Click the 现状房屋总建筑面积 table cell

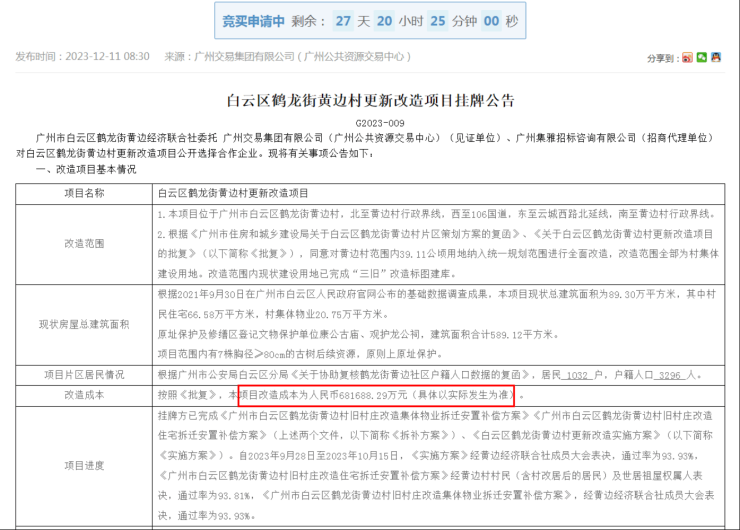84,324
